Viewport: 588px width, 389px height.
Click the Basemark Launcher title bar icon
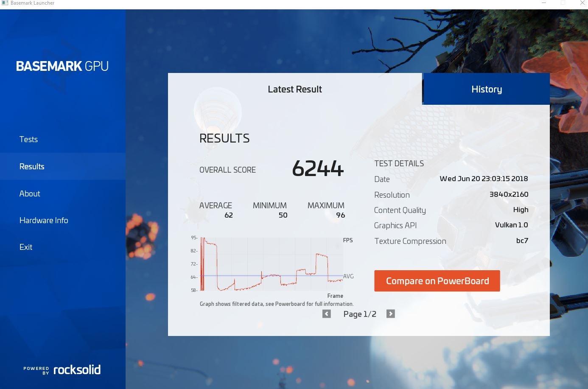(x=5, y=3)
